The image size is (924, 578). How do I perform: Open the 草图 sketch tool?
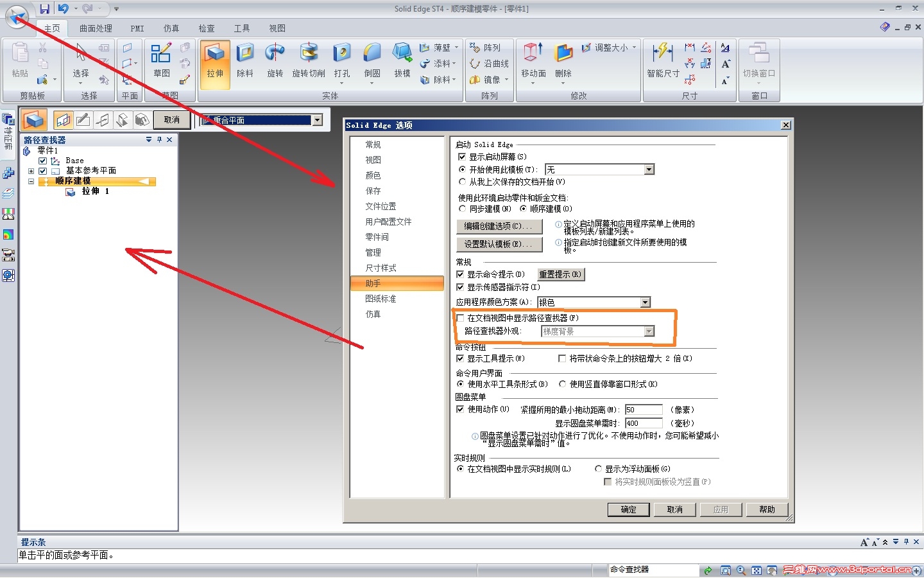click(x=161, y=60)
